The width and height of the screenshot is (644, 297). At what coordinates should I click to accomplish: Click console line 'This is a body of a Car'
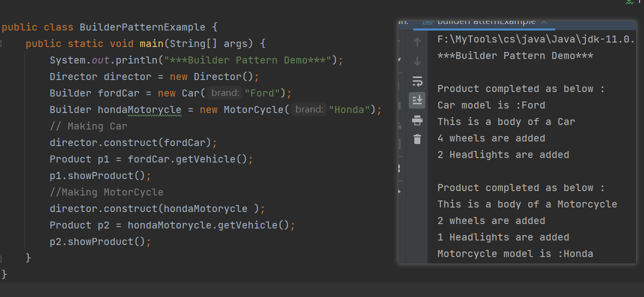pos(506,121)
